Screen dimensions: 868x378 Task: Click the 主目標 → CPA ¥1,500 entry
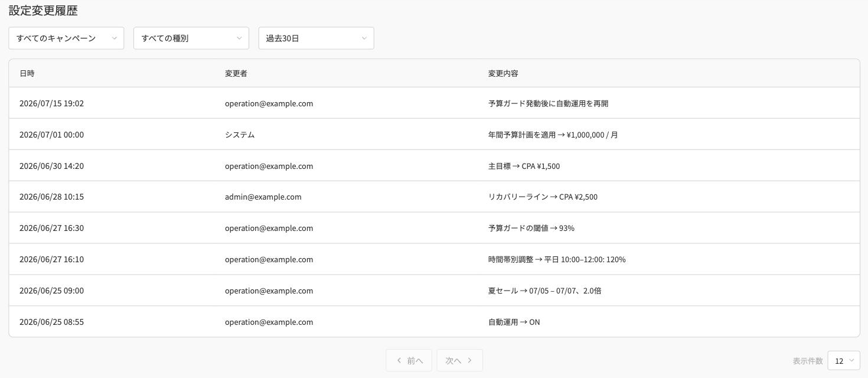click(524, 166)
